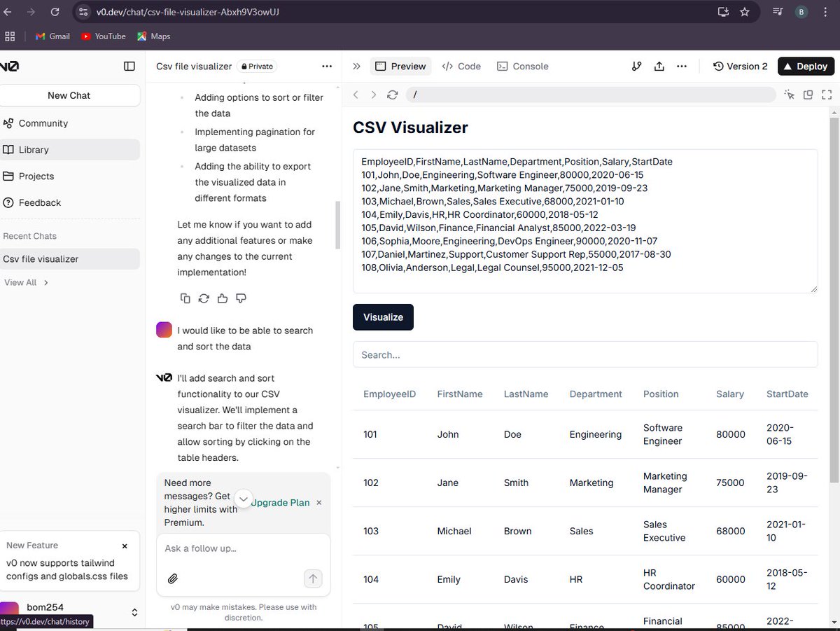Screen dimensions: 840x631
Task: Expand the preview to fullscreen
Action: (x=827, y=94)
